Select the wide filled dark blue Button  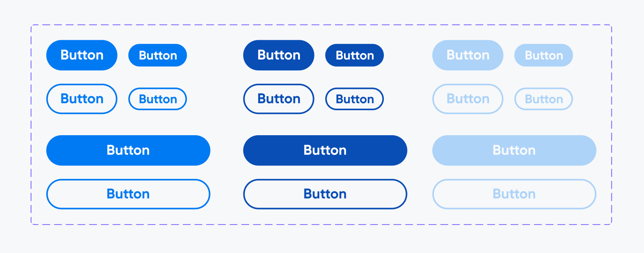point(325,150)
